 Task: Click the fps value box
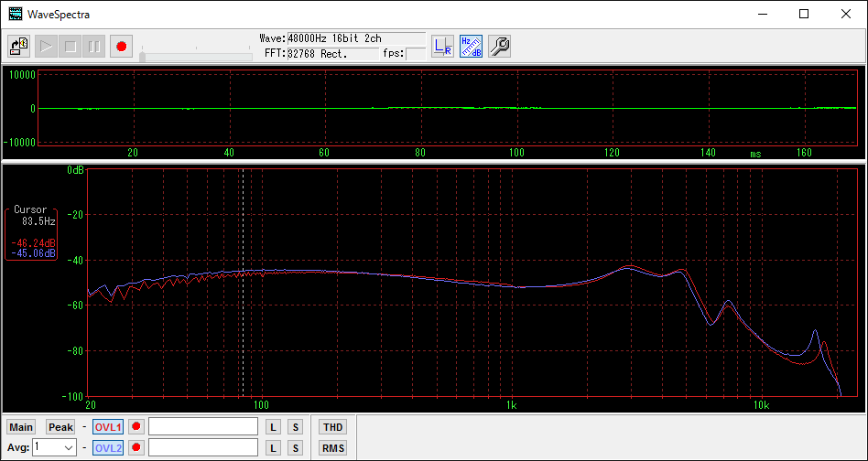coord(416,54)
